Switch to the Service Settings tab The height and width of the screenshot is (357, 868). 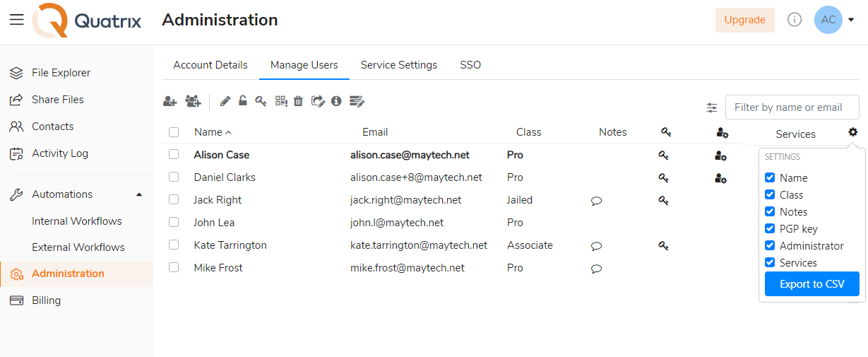(399, 65)
